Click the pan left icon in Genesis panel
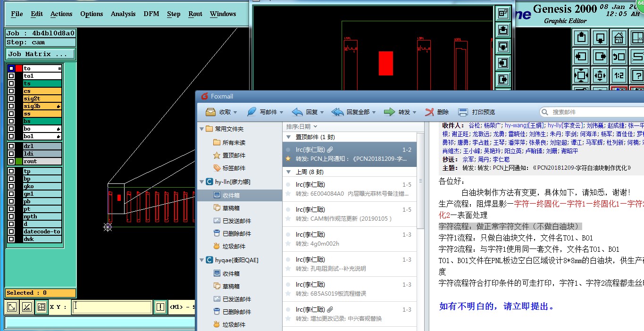Screen dimensions: 644x331 point(581,57)
